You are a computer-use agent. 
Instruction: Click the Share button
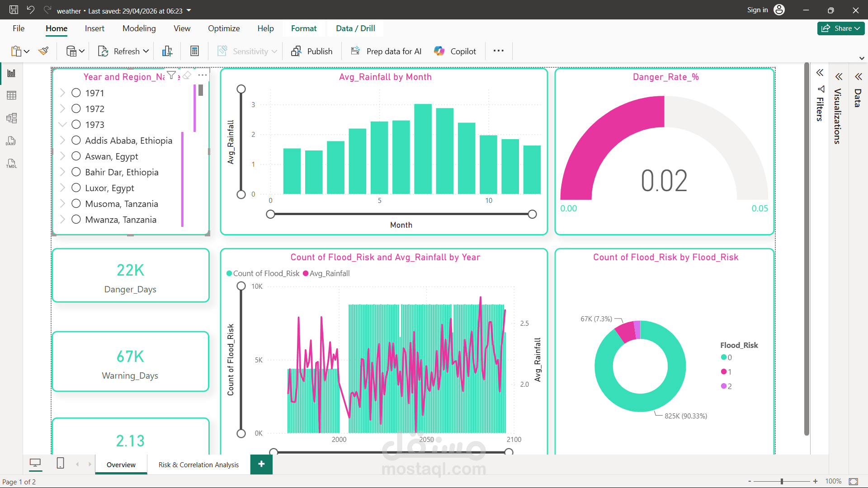840,28
